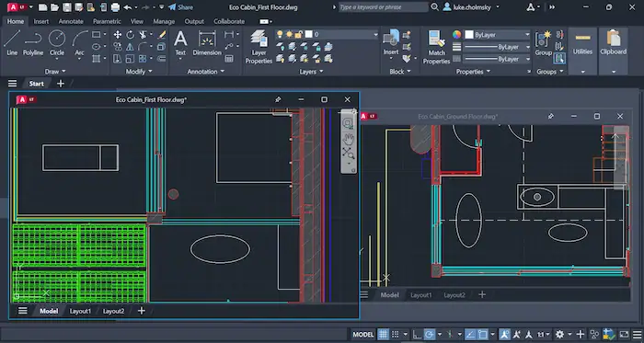
Task: Open the Start file tab
Action: point(36,84)
